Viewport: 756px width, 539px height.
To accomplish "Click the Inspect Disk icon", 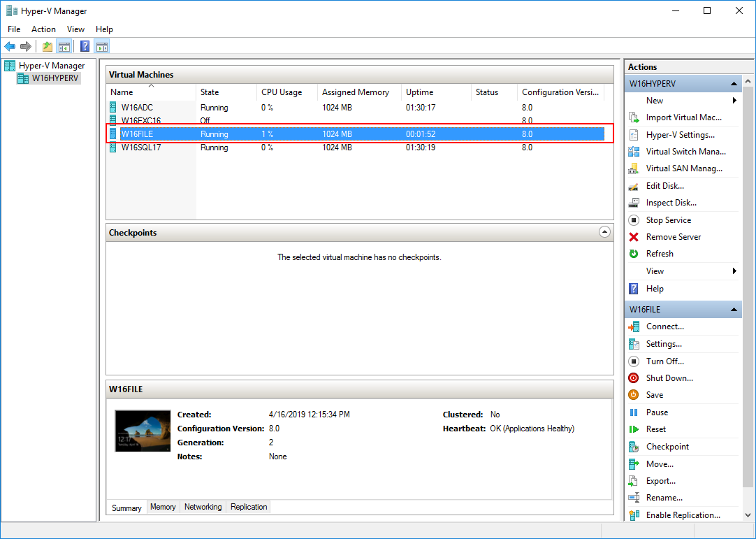I will coord(634,203).
